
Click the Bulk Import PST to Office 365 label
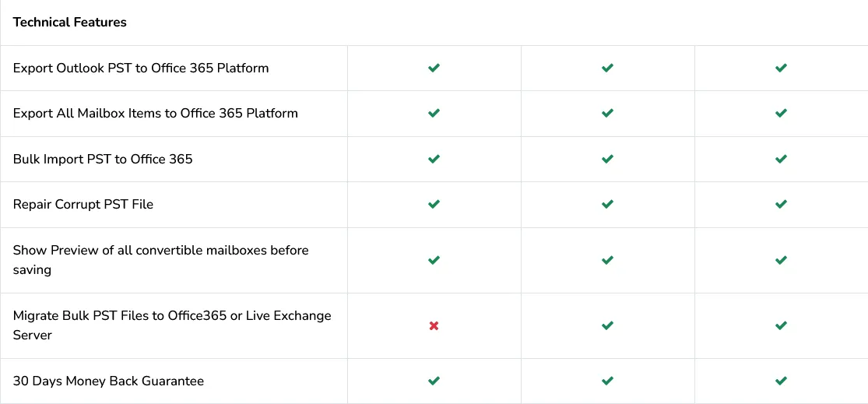pos(103,159)
